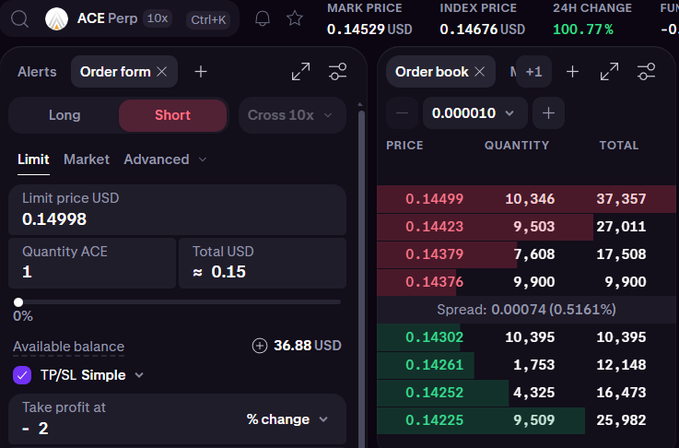Image resolution: width=679 pixels, height=448 pixels.
Task: Open the market search magnifier icon
Action: coord(19,19)
